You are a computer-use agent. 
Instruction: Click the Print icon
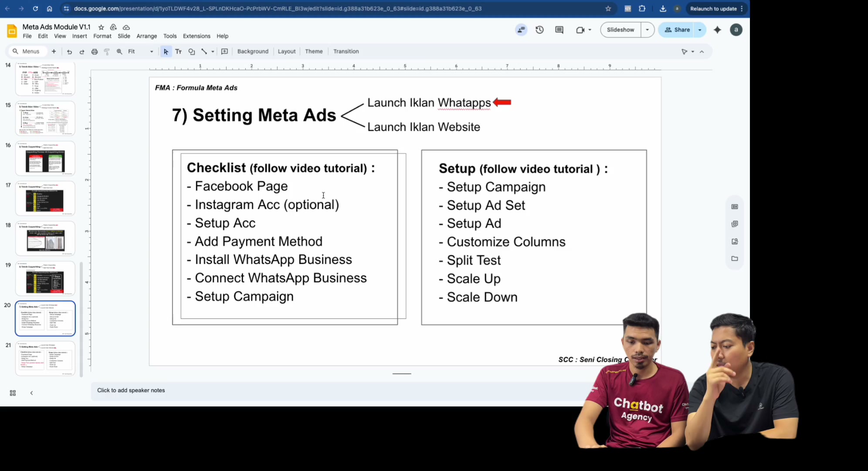[94, 51]
